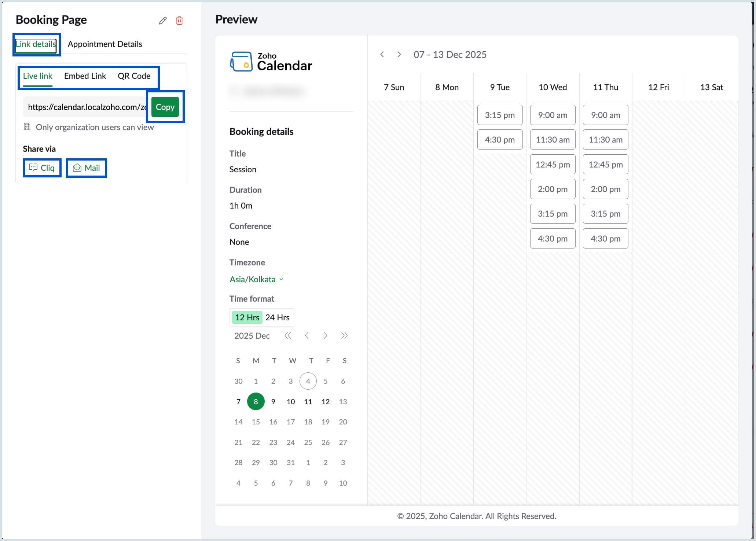
Task: Select 12:45 pm slot on Wednesday
Action: 553,165
